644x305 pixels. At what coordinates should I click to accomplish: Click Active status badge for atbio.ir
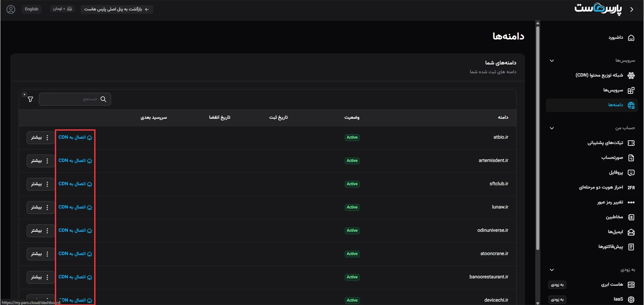click(x=352, y=137)
